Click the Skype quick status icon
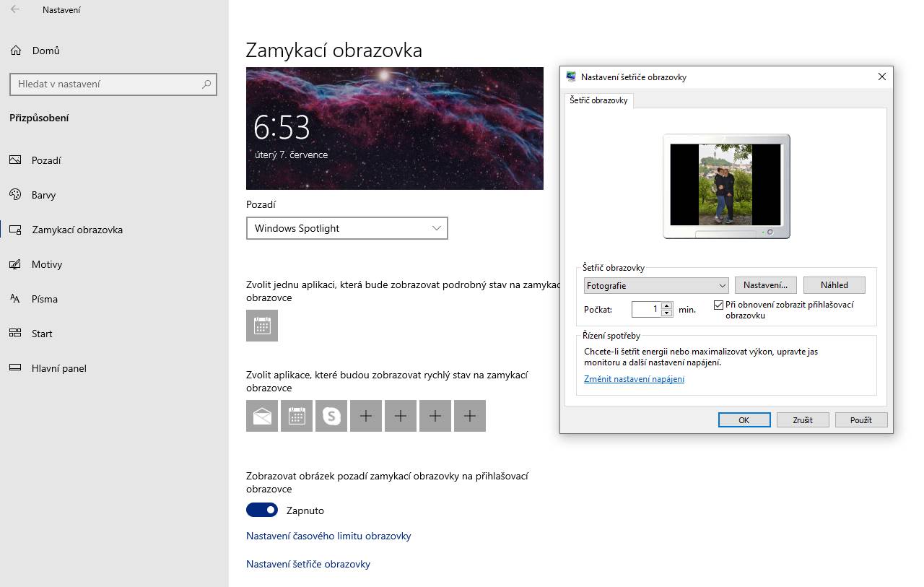The image size is (924, 587). pos(331,416)
